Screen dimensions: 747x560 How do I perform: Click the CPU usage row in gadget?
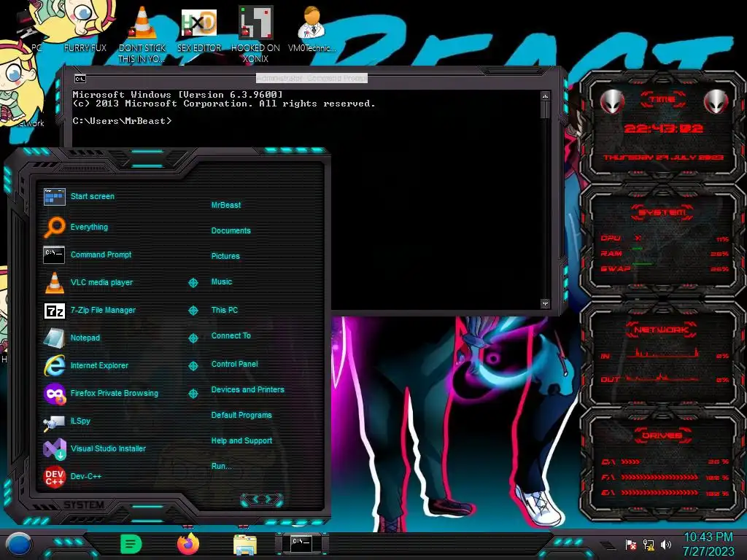(x=665, y=238)
